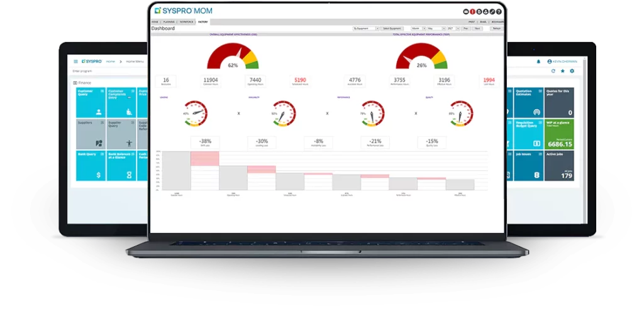The width and height of the screenshot is (644, 314).
Task: Open the Supplier Query tile
Action: [121, 134]
